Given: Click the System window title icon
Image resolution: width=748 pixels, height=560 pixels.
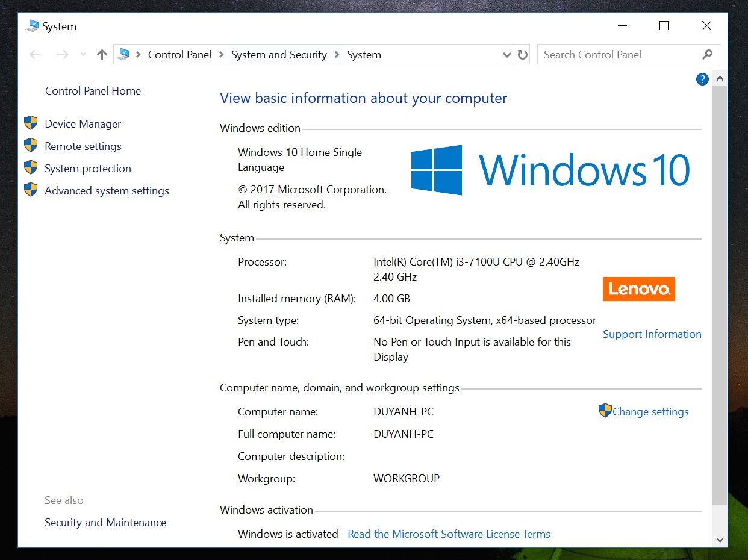Looking at the screenshot, I should coord(32,26).
